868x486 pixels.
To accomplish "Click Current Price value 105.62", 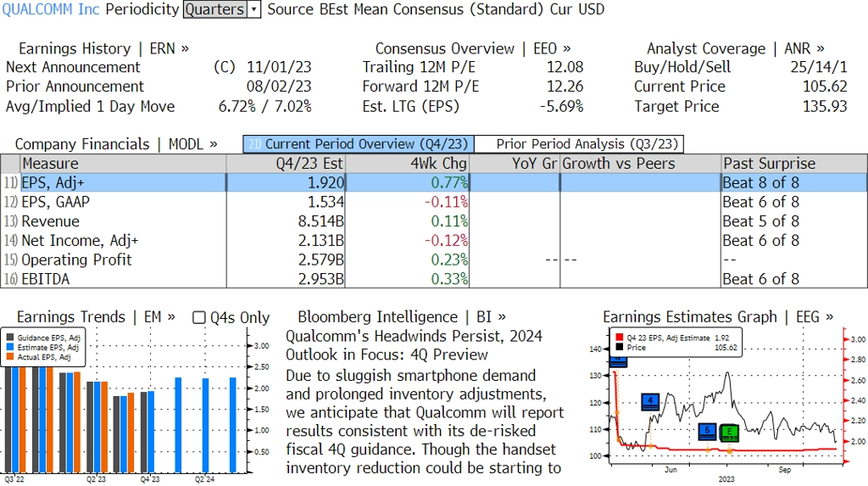I will (825, 87).
